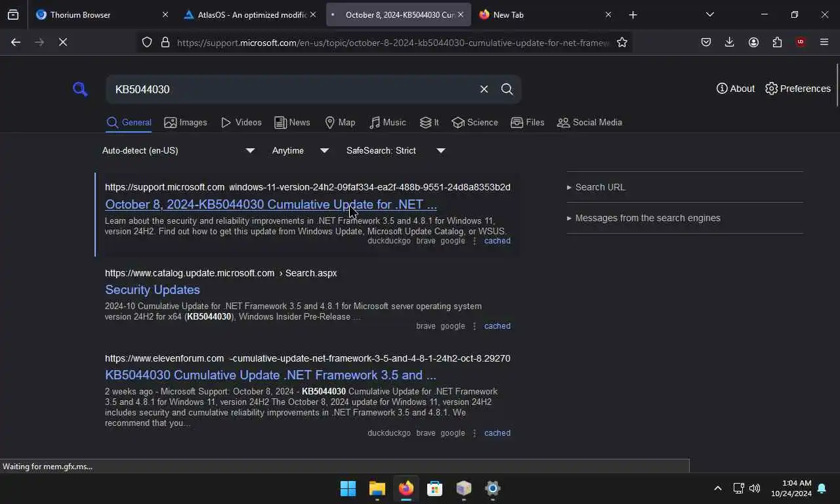840x504 pixels.
Task: Open the SafeSearch Strict dropdown
Action: (396, 150)
